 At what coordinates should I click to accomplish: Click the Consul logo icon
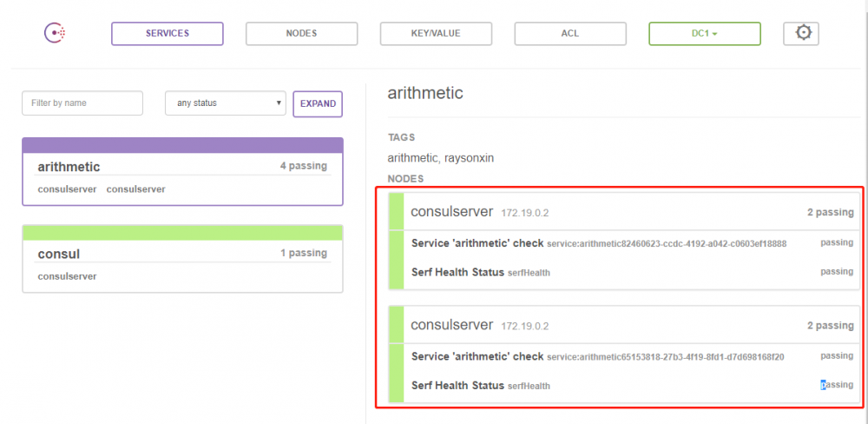pos(55,33)
